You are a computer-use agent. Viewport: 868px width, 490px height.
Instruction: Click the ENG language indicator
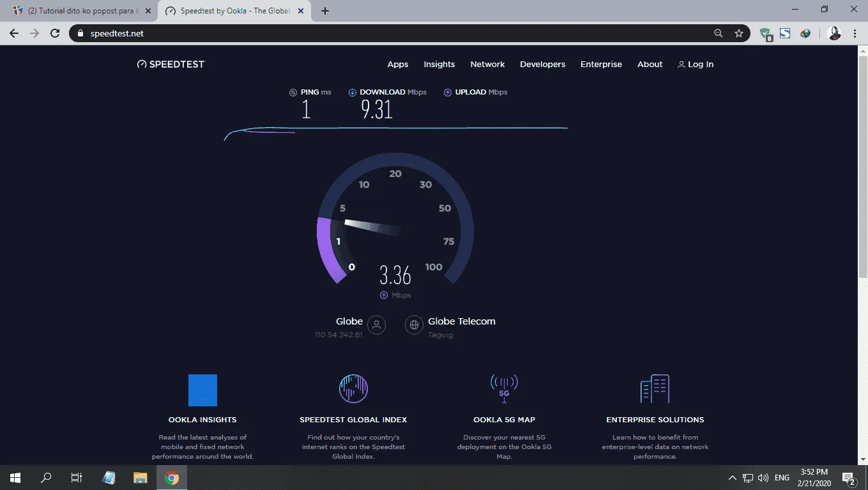coord(782,478)
